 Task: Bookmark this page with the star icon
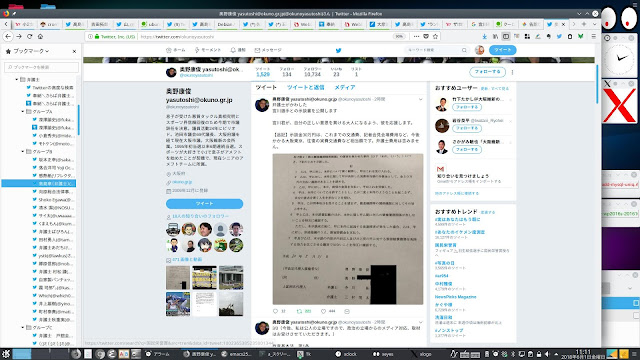coord(436,36)
